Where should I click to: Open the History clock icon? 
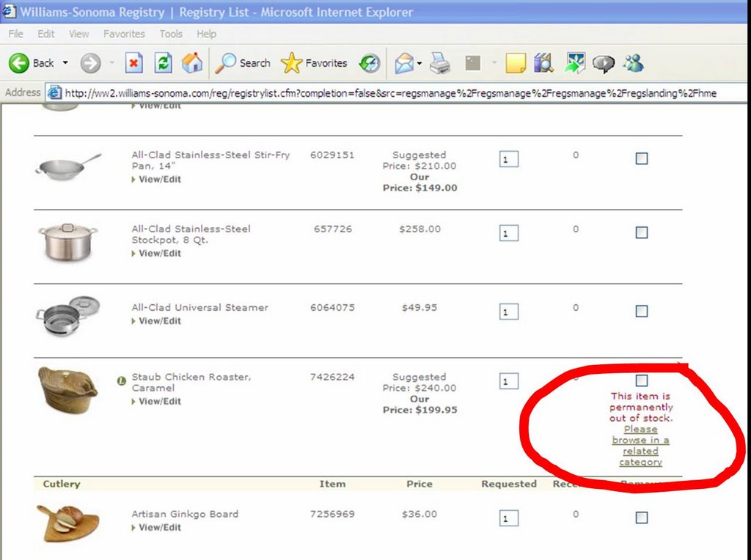tap(370, 63)
